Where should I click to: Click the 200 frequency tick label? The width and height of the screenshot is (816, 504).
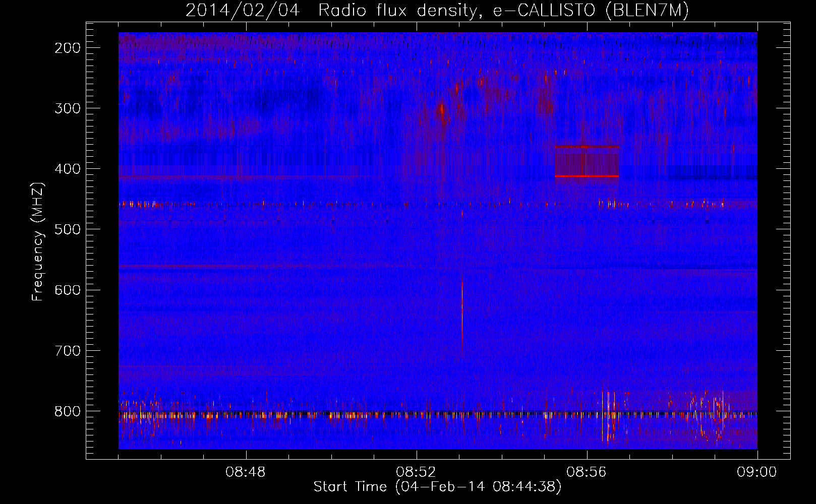pyautogui.click(x=68, y=48)
